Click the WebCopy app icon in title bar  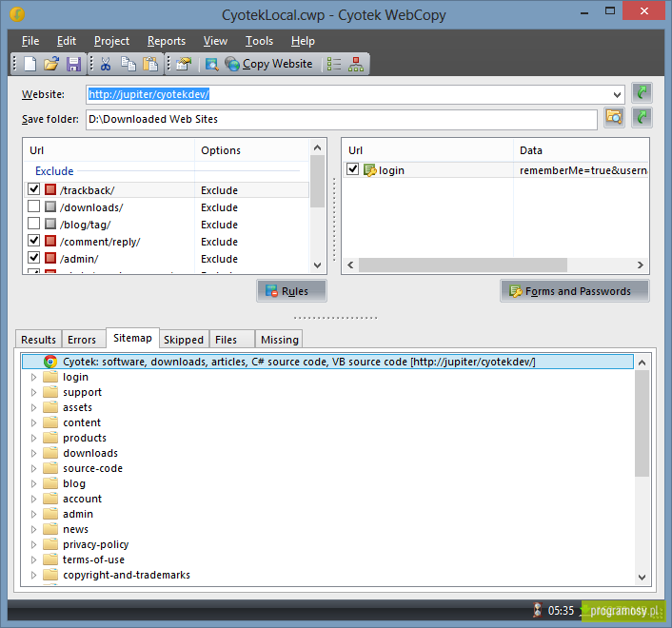click(17, 14)
